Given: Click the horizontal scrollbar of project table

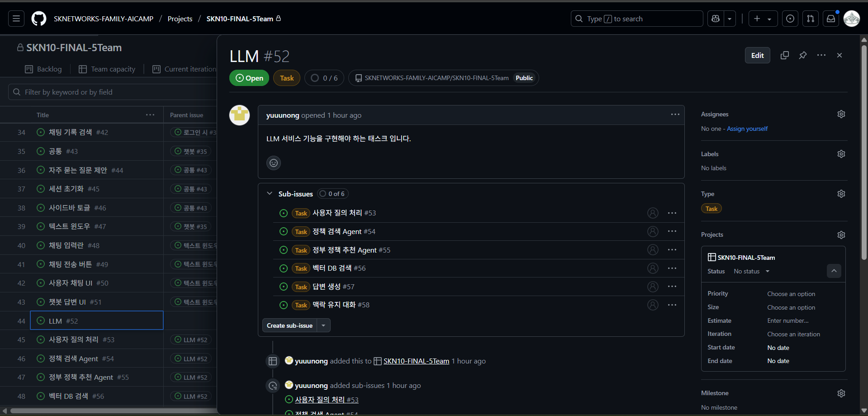Looking at the screenshot, I should [113, 411].
